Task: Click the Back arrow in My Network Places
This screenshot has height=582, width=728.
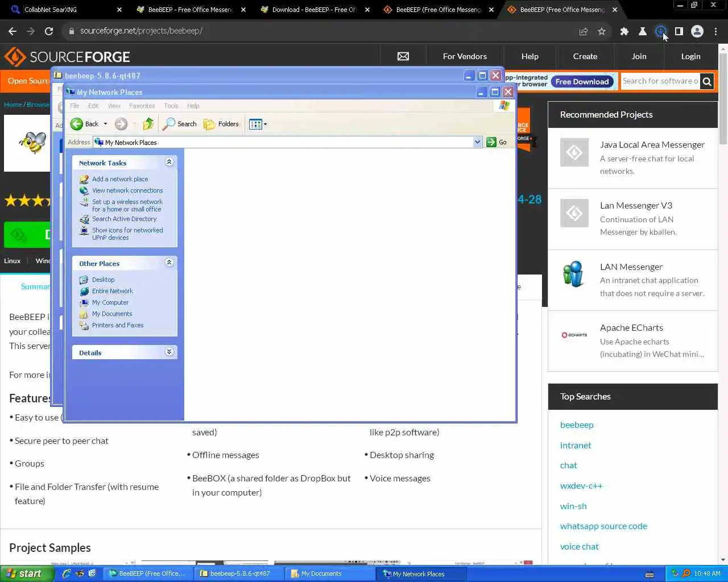Action: tap(77, 124)
